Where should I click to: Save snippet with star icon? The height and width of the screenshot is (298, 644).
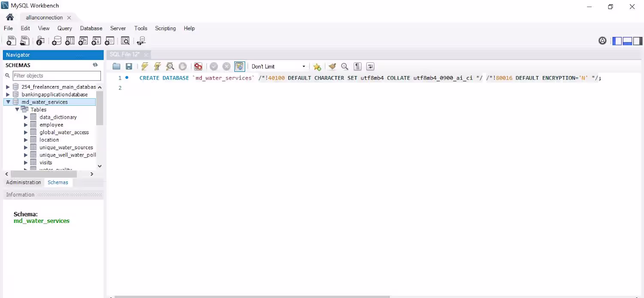pyautogui.click(x=317, y=66)
